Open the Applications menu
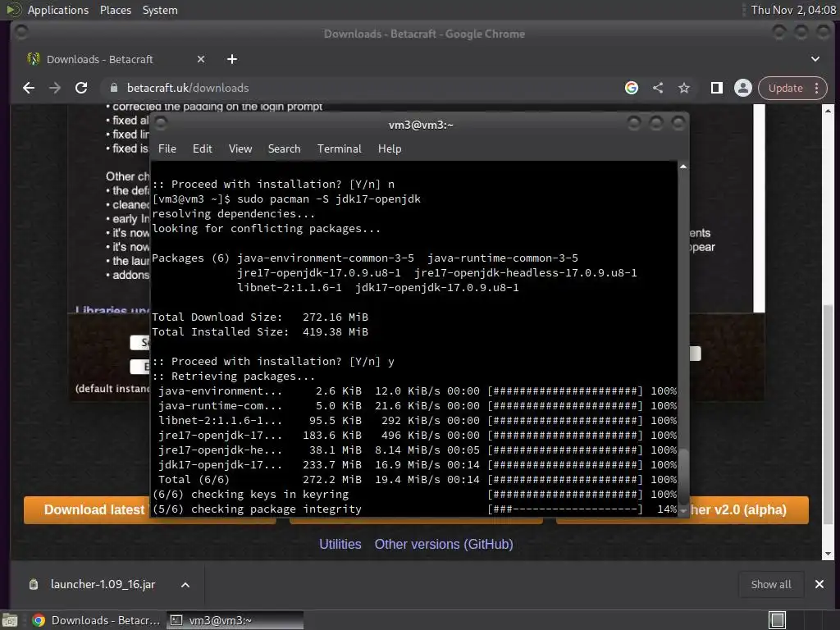 (58, 10)
